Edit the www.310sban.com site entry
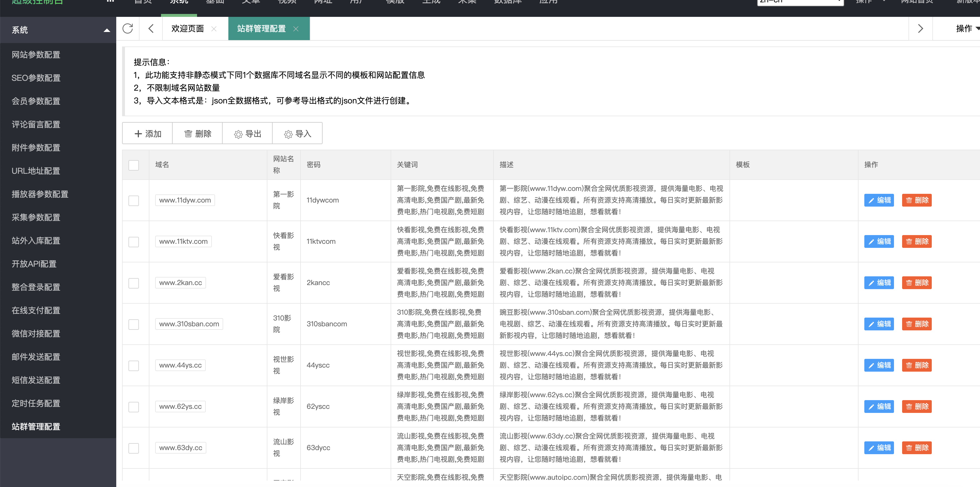Viewport: 980px width, 487px height. [879, 324]
